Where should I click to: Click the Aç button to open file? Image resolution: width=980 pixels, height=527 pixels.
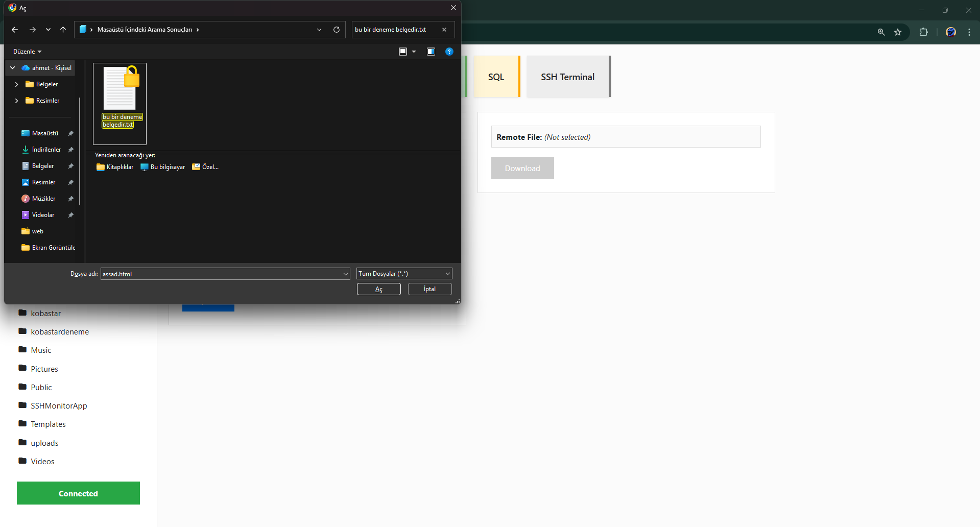click(x=378, y=289)
